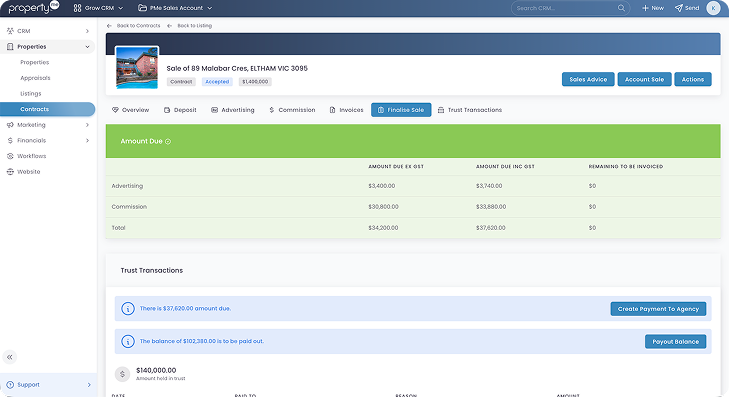The width and height of the screenshot is (729, 397).
Task: Collapse the Properties sidebar section
Action: (87, 47)
